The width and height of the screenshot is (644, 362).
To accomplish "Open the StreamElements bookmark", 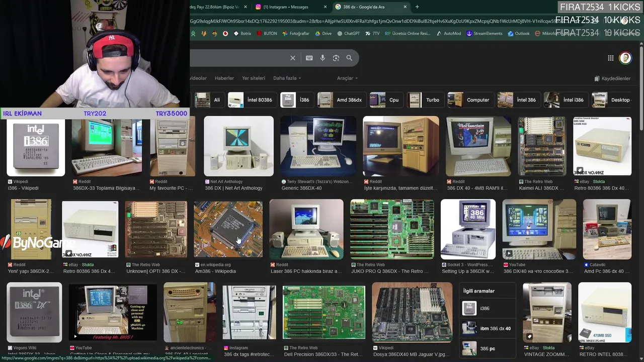I will [484, 34].
